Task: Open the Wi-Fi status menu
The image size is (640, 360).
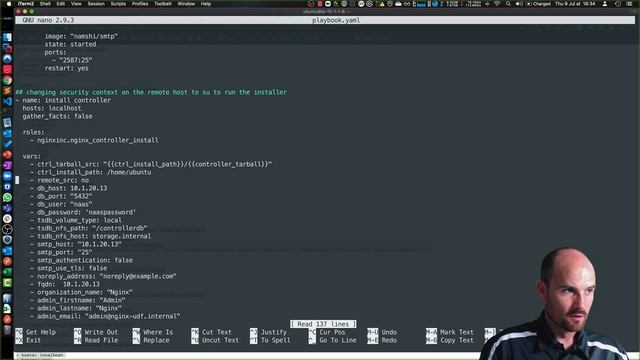Action: point(497,4)
